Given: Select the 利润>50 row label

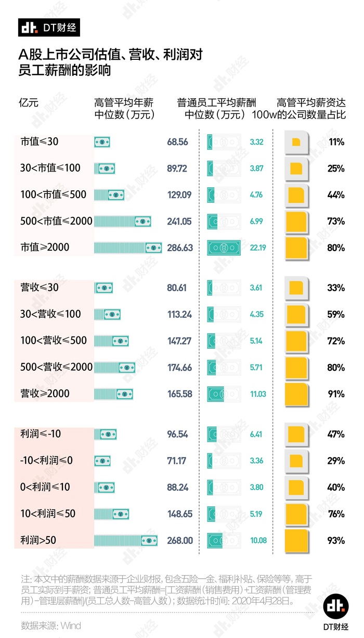Looking at the screenshot, I should point(38,541).
